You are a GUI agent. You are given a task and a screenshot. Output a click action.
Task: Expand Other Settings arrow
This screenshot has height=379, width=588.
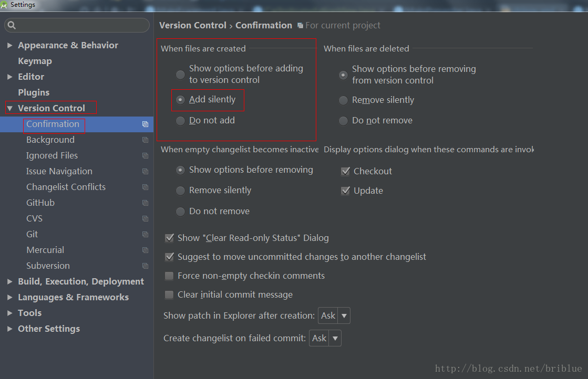pyautogui.click(x=10, y=329)
